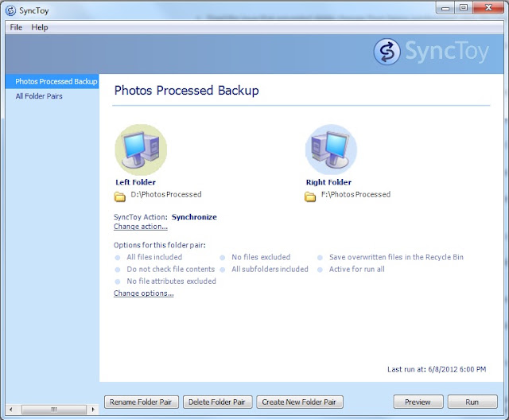509x420 pixels.
Task: Click the SyncToy title bar app icon
Action: pos(10,10)
